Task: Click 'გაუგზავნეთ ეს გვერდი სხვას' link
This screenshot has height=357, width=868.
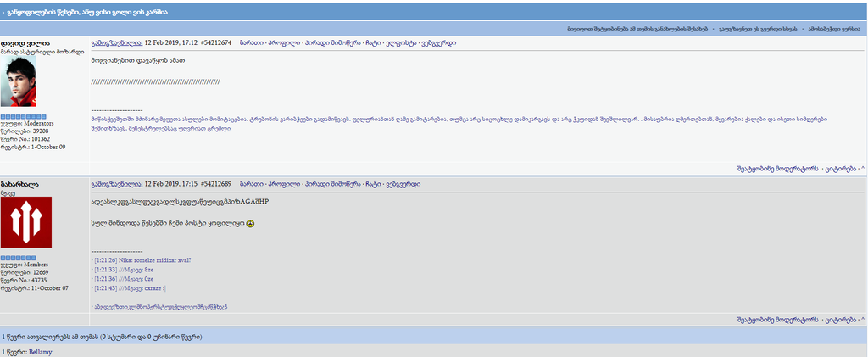Action: [759, 28]
